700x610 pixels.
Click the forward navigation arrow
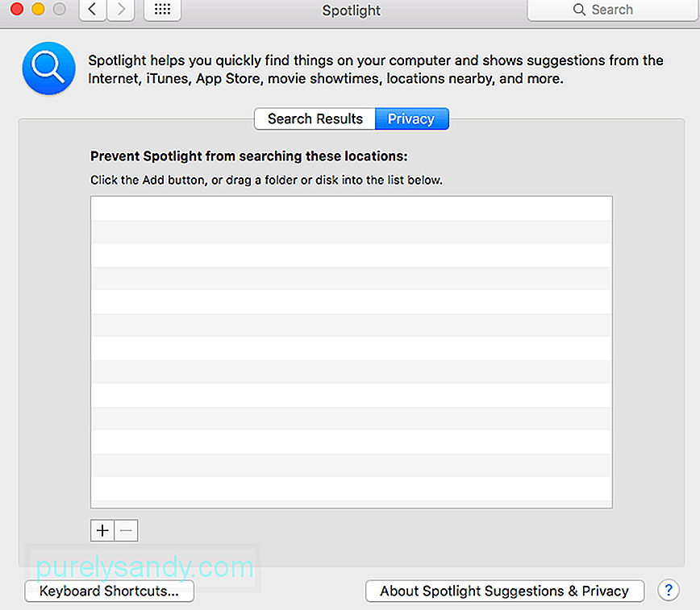point(121,10)
